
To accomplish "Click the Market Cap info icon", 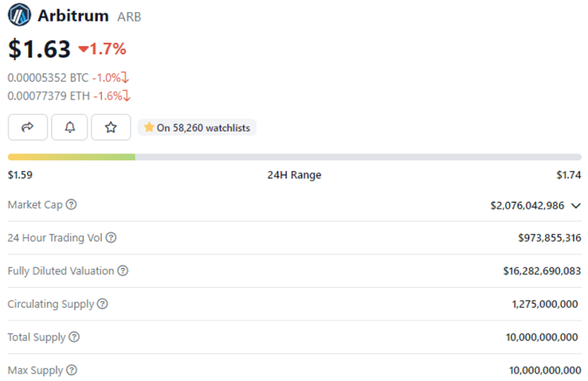I will point(72,205).
